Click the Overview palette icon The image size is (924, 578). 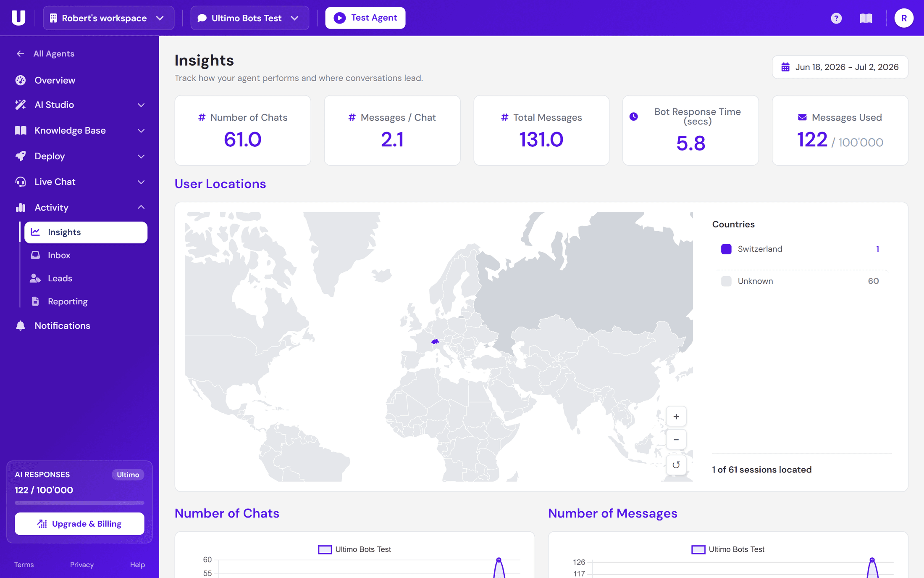coord(21,80)
